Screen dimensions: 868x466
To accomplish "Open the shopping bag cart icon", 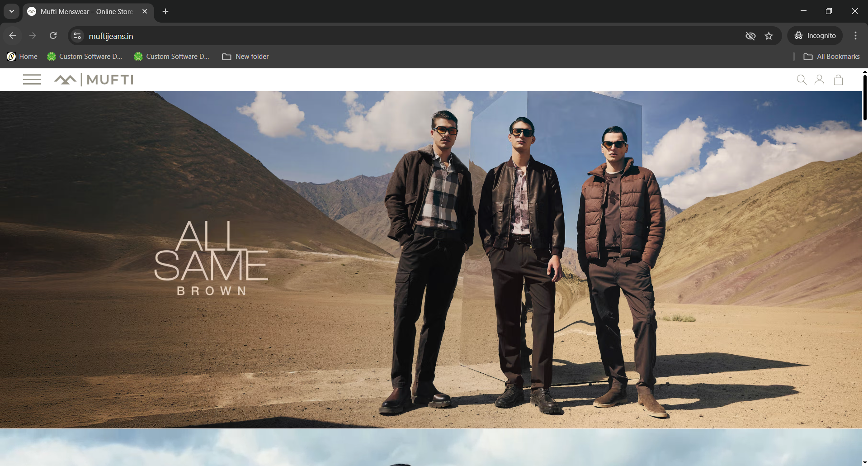I will [x=838, y=80].
